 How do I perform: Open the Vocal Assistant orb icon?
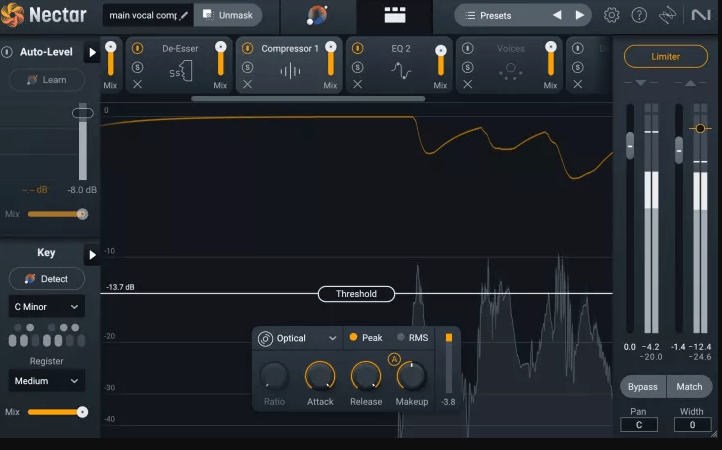click(317, 15)
